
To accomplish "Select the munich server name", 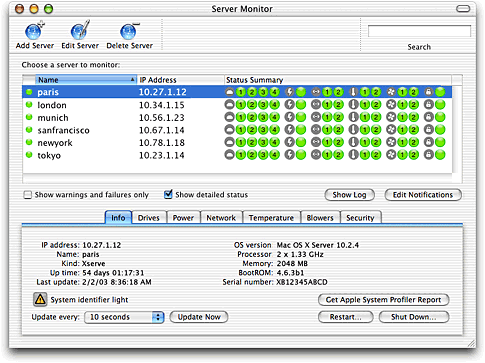I will point(53,118).
